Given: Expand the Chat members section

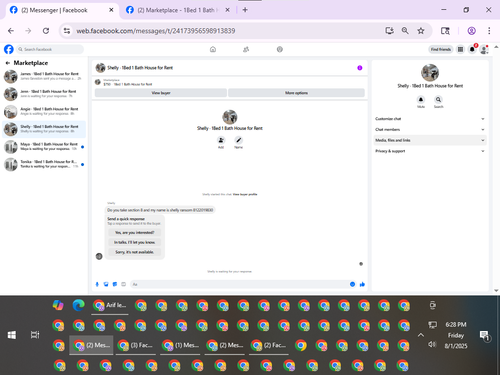Looking at the screenshot, I should (430, 129).
